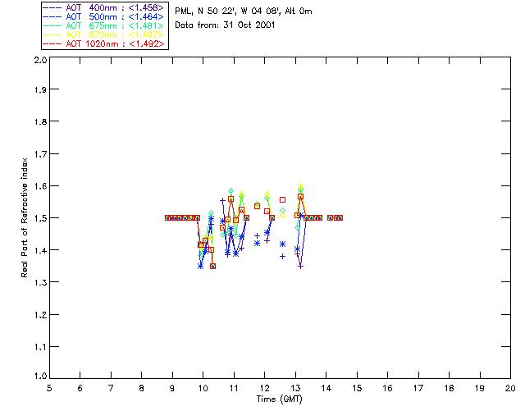This screenshot has width=525, height=420.
Task: Click the 1.9 y-axis tick label
Action: (40, 89)
